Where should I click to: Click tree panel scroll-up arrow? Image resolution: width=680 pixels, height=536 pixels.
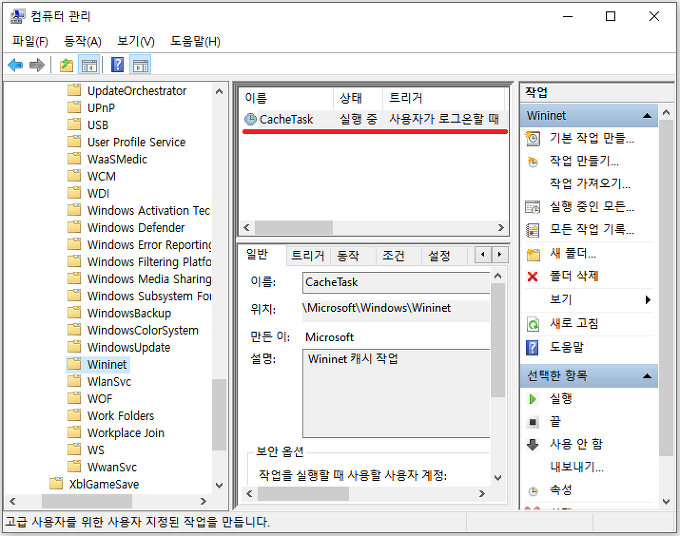[219, 91]
